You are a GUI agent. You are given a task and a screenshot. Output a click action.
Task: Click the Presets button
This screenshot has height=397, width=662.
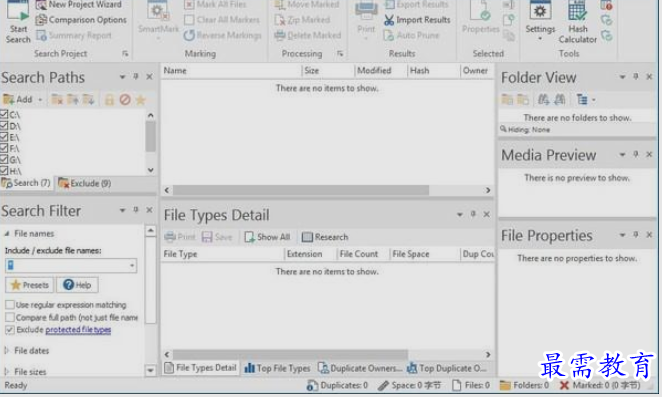[30, 285]
